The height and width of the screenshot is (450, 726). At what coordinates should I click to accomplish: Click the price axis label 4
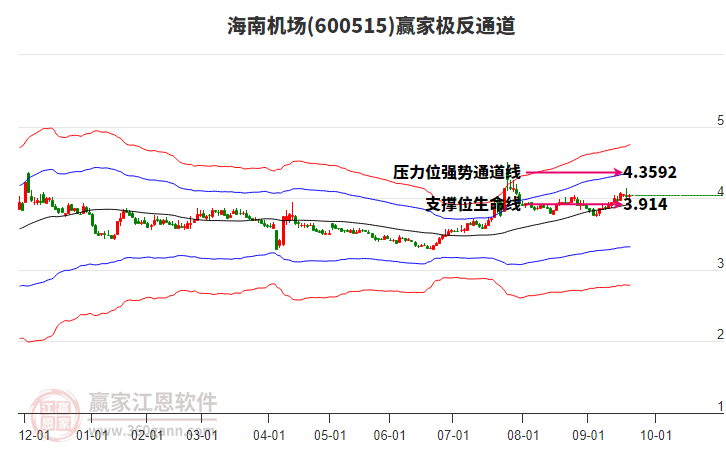tap(720, 191)
